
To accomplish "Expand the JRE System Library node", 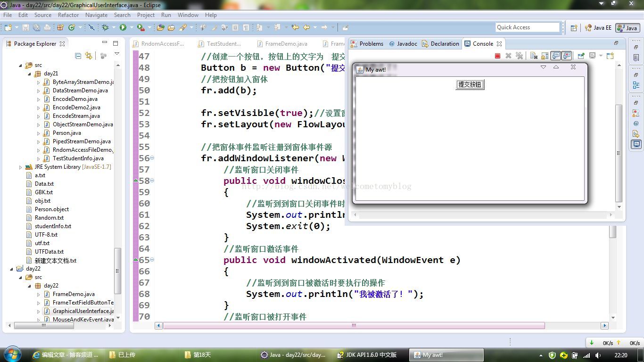I will [20, 167].
